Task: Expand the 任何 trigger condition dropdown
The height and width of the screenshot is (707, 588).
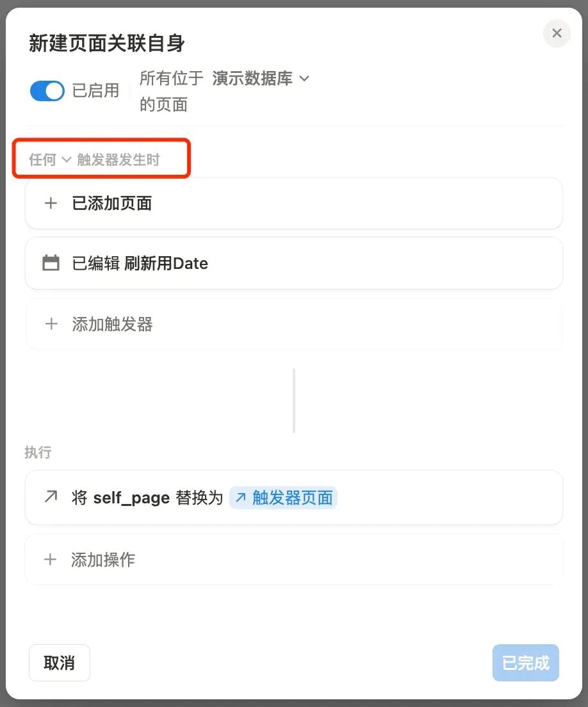Action: tap(50, 159)
